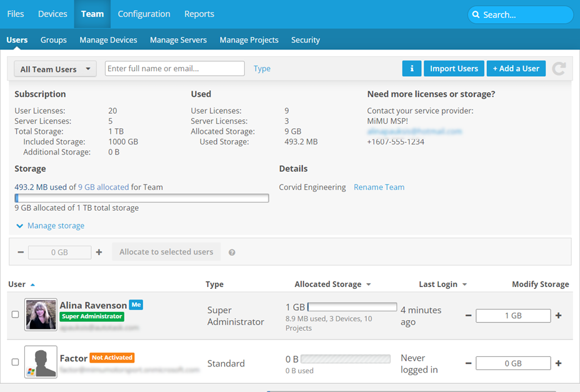Screen dimensions: 580x392
Task: Click the blue info icon button
Action: pos(411,69)
